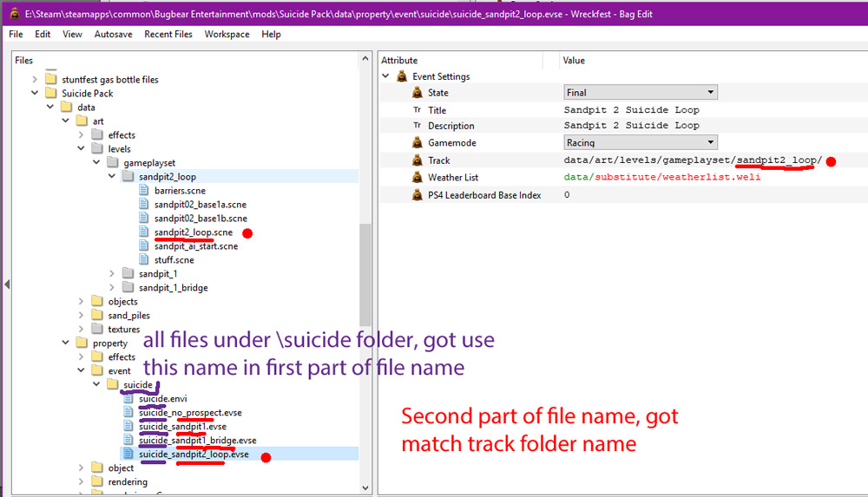Open the Edit menu
868x497 pixels.
pyautogui.click(x=43, y=35)
